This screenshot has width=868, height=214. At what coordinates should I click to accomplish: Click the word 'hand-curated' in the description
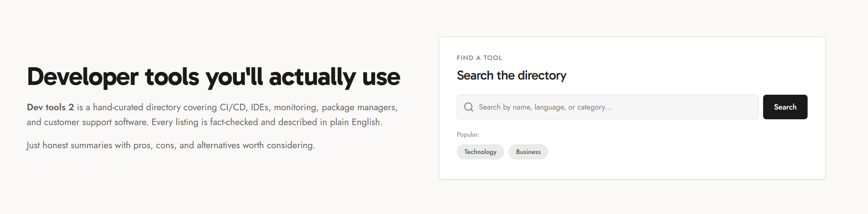[x=118, y=107]
